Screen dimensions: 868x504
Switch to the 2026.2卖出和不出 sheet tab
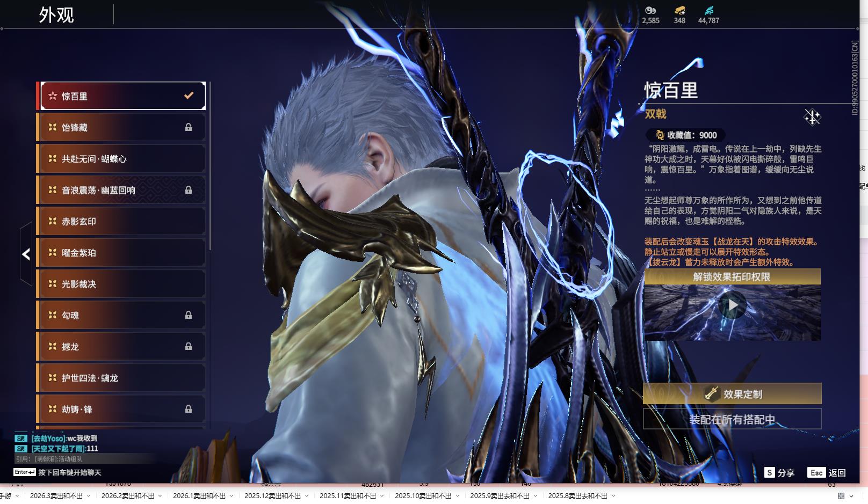128,496
